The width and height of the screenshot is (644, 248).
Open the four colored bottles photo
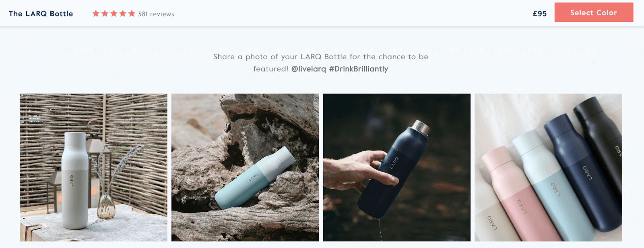548,167
